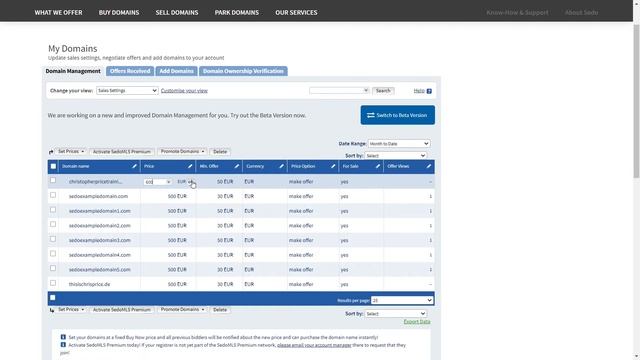Open the OUR SERVICES menu
Viewport: 640px width, 360px height.
pos(296,13)
